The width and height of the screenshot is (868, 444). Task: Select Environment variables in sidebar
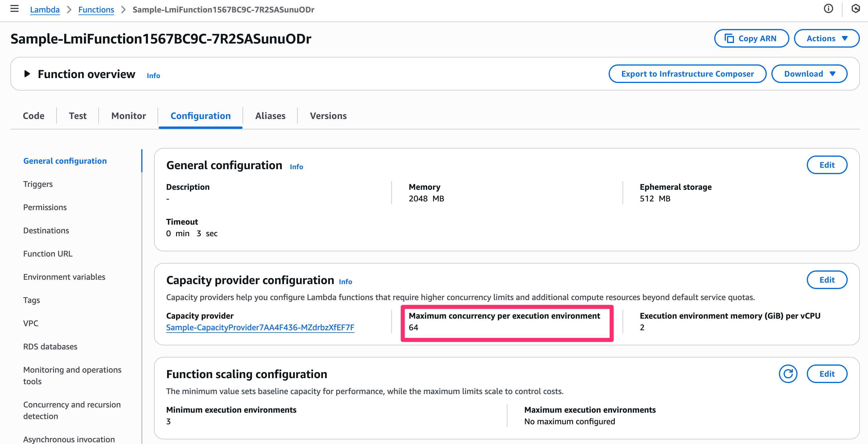(x=64, y=277)
